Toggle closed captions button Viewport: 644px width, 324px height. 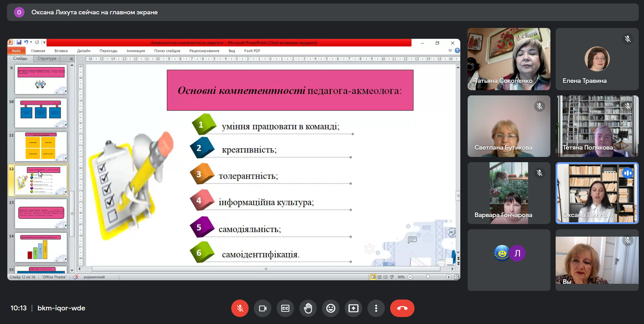(285, 308)
